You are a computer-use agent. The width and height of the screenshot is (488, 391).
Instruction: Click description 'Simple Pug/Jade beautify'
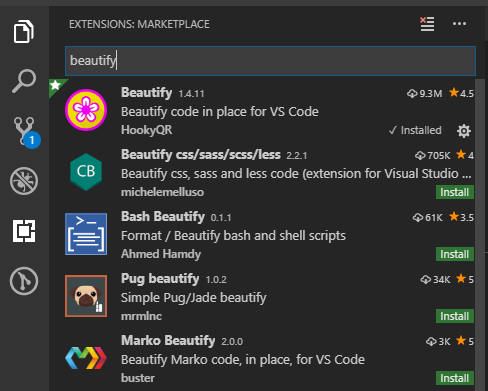click(x=194, y=298)
